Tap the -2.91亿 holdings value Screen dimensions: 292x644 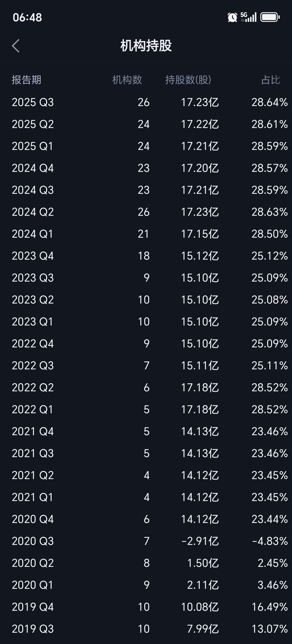200,541
